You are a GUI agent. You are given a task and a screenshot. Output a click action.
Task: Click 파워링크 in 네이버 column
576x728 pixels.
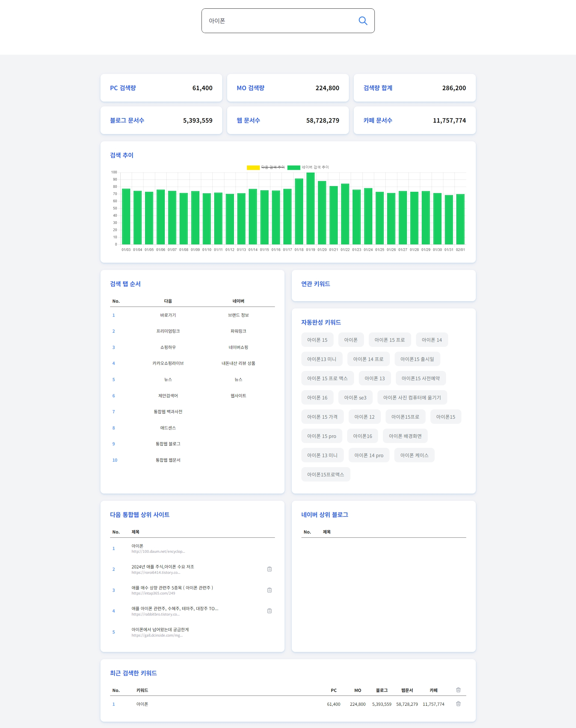coord(239,331)
